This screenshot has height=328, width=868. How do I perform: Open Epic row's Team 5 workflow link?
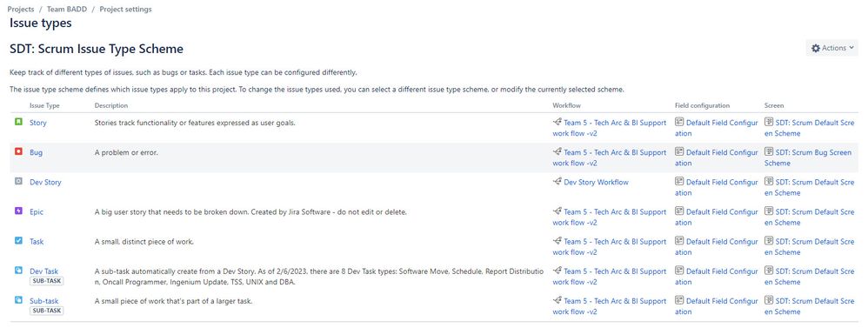pos(610,218)
